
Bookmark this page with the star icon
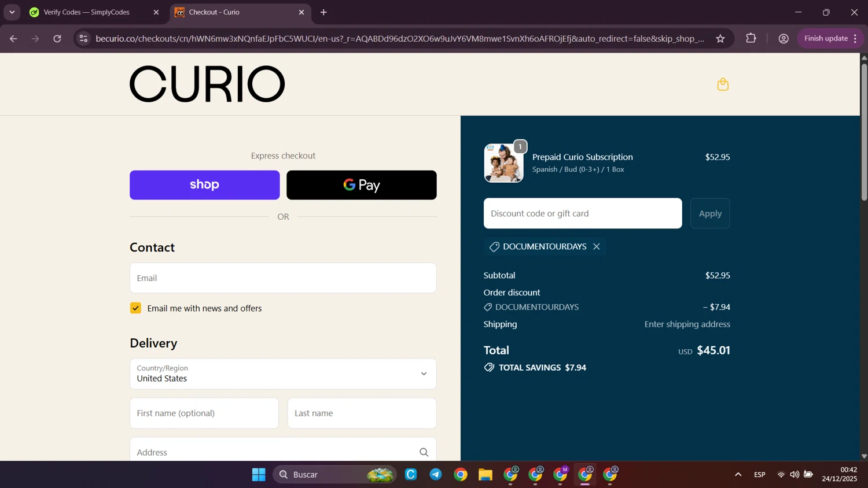pyautogui.click(x=720, y=39)
